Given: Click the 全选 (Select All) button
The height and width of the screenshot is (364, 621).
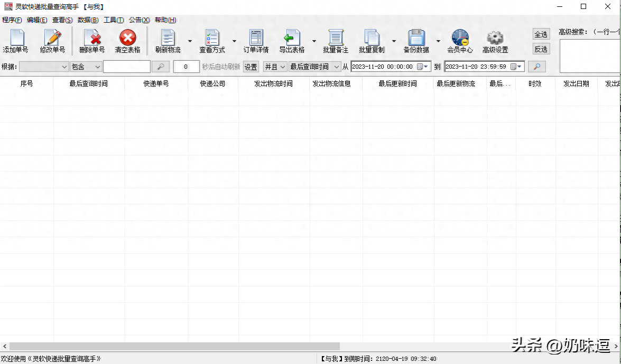Looking at the screenshot, I should (x=541, y=34).
